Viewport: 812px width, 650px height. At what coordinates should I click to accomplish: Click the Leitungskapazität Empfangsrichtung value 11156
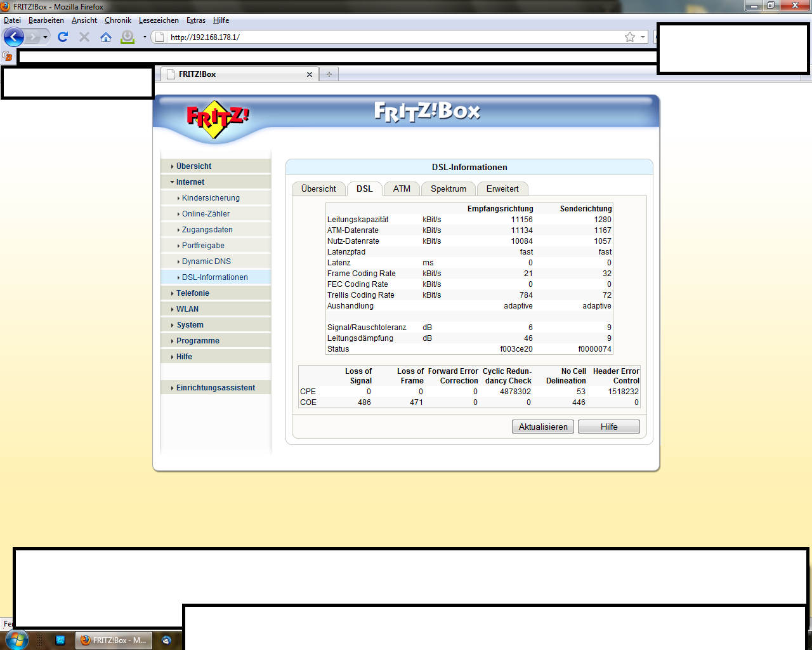point(522,220)
